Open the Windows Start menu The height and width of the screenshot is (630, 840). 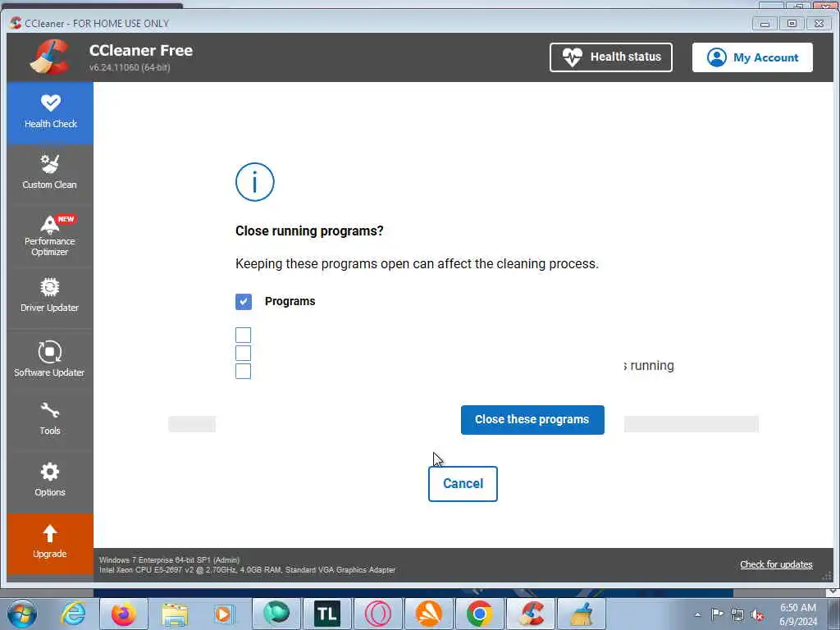[22, 614]
